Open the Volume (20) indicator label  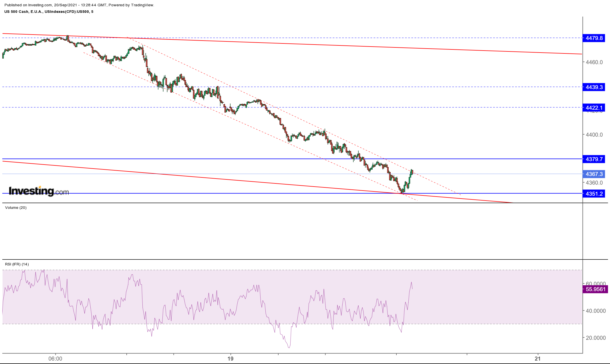[x=16, y=208]
